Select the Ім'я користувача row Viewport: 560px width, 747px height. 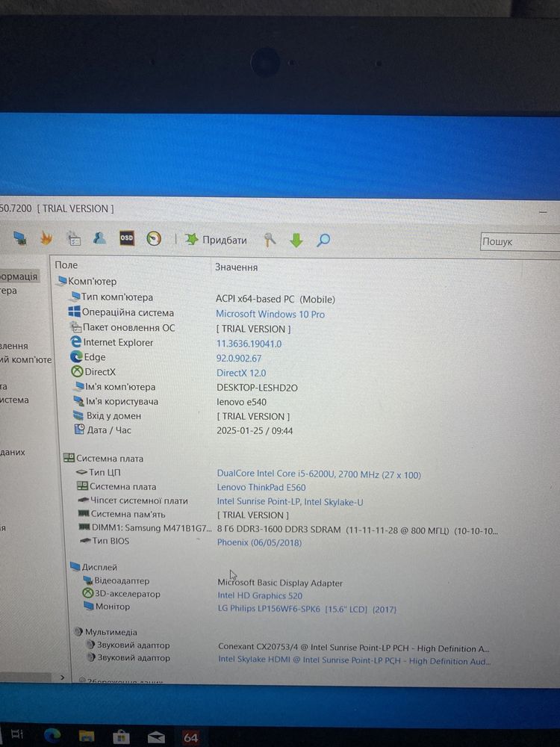pyautogui.click(x=116, y=402)
